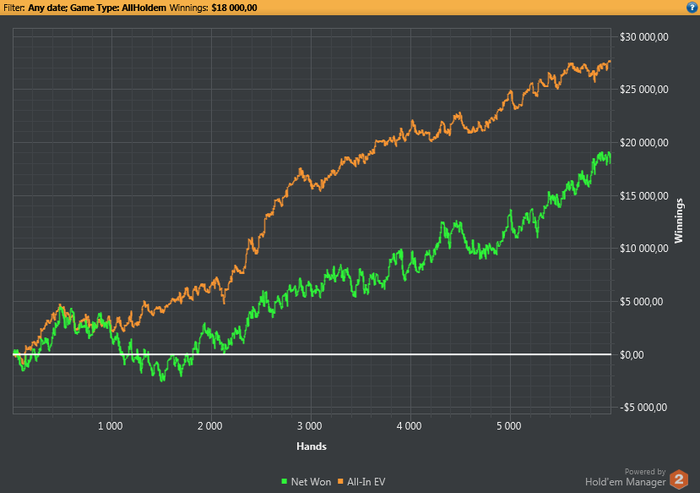Click the green Net Won legend swatch
This screenshot has height=493, width=700.
284,481
